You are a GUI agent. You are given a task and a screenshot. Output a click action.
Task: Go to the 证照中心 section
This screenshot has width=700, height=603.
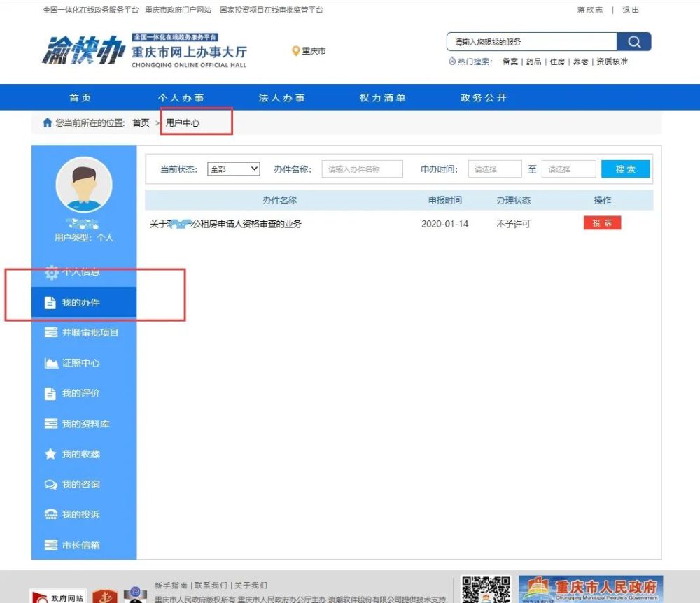79,362
